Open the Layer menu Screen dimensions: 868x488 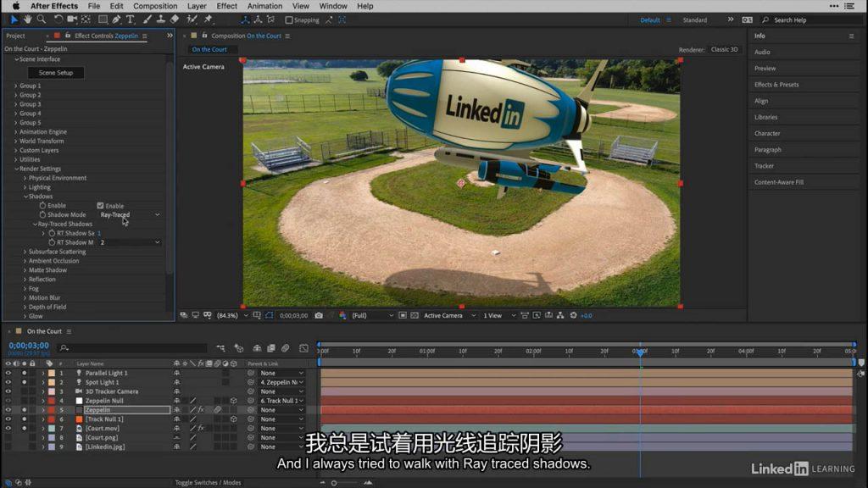197,6
